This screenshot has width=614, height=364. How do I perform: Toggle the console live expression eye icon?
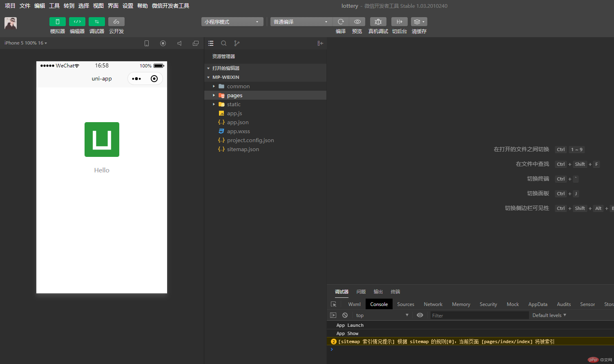click(x=420, y=315)
